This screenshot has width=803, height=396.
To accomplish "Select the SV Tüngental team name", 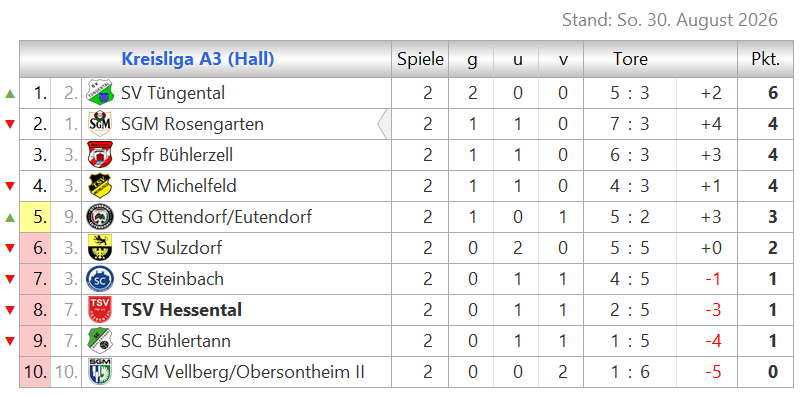I will 173,93.
